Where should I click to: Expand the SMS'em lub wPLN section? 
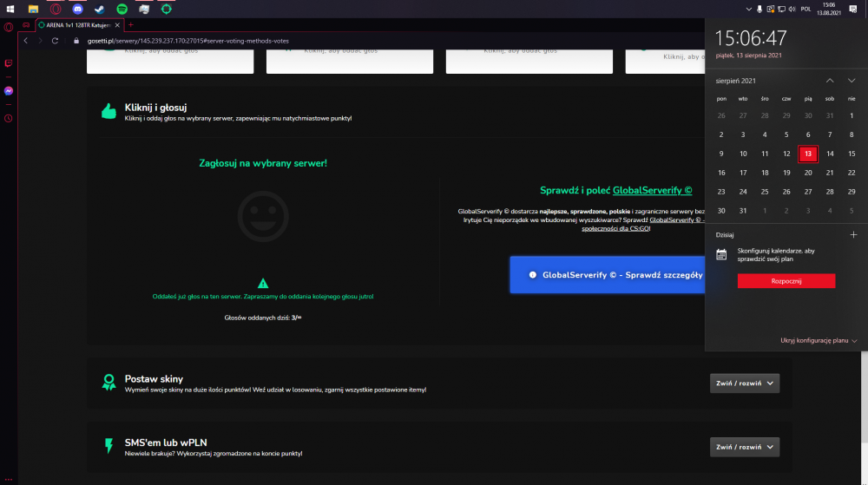[x=745, y=447]
